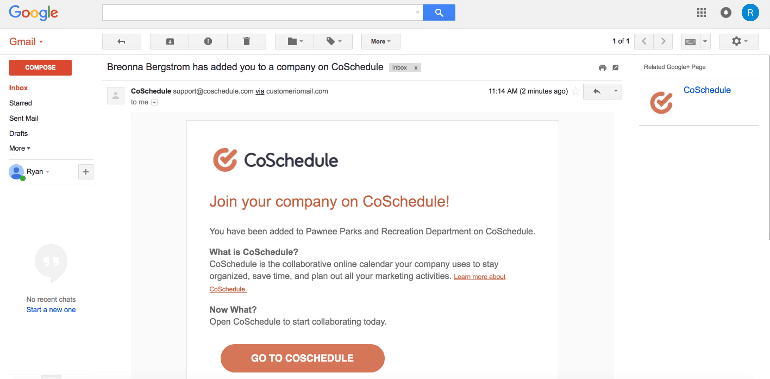This screenshot has height=379, width=770.
Task: Click the GO TO COSCHEDULE button
Action: 302,358
